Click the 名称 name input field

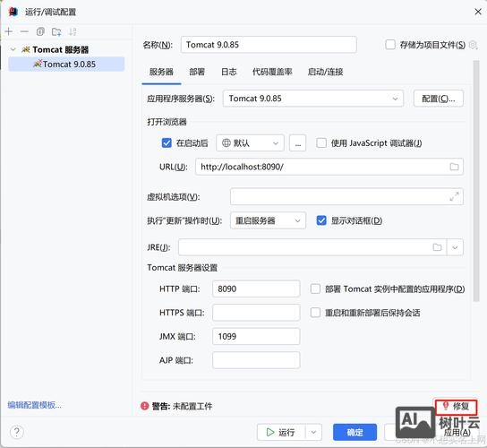click(269, 45)
